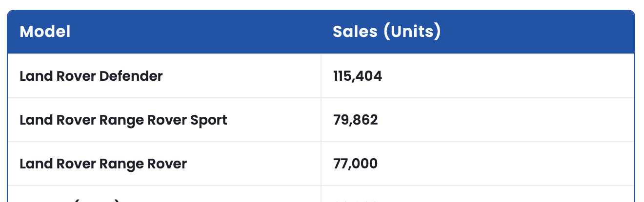Click blank header area right of Sales (Units)

pos(537,32)
